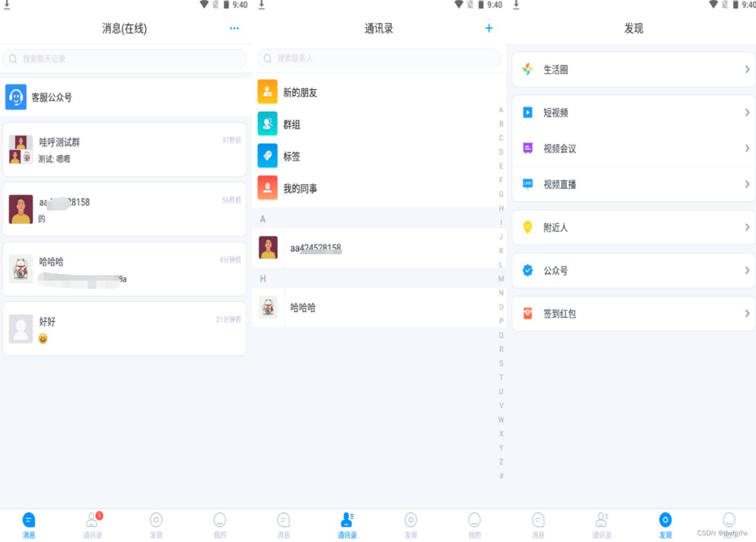Expand the 生活圈 row chevron
756x542 pixels.
[747, 70]
